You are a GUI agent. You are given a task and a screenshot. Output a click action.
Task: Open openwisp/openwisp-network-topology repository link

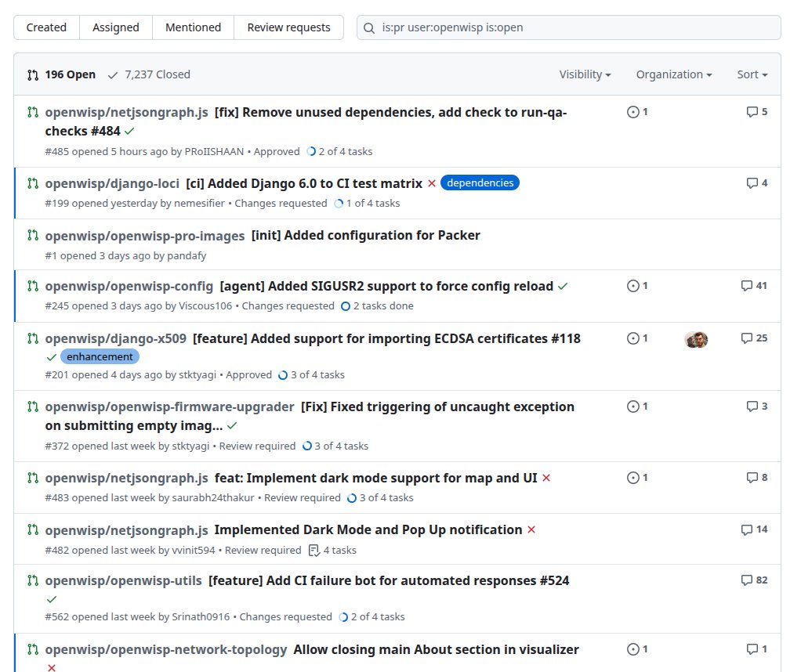tap(166, 649)
